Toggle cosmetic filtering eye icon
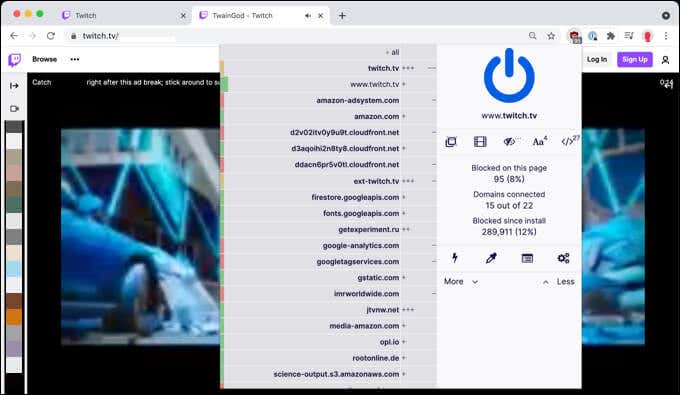Screen dimensions: 680x395 (509, 142)
